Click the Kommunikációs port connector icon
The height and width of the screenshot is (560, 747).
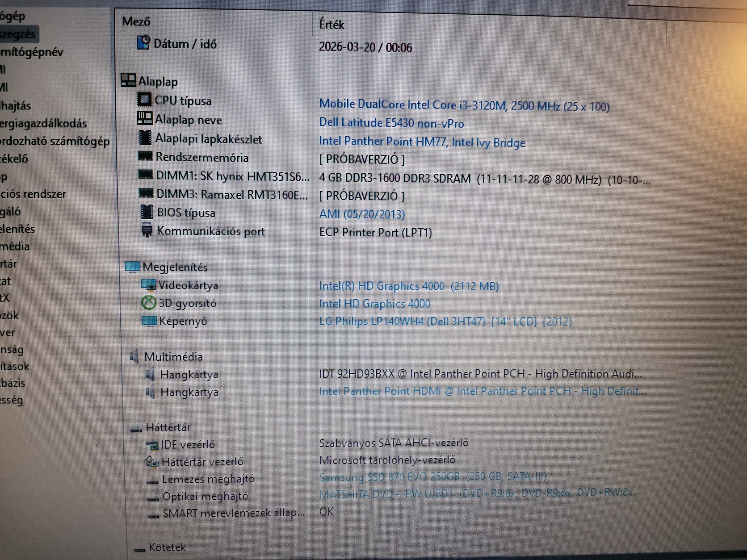point(147,230)
